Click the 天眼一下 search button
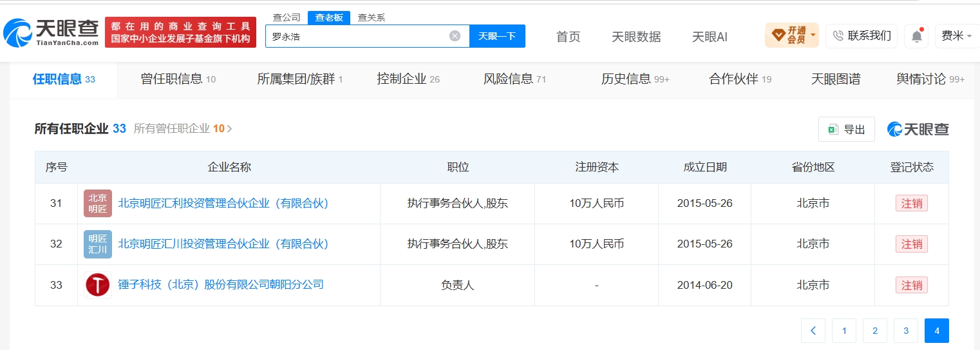This screenshot has height=350, width=980. point(497,36)
